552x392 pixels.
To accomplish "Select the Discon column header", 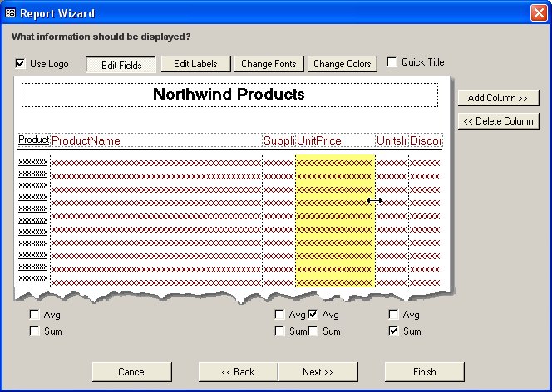I will [x=426, y=140].
